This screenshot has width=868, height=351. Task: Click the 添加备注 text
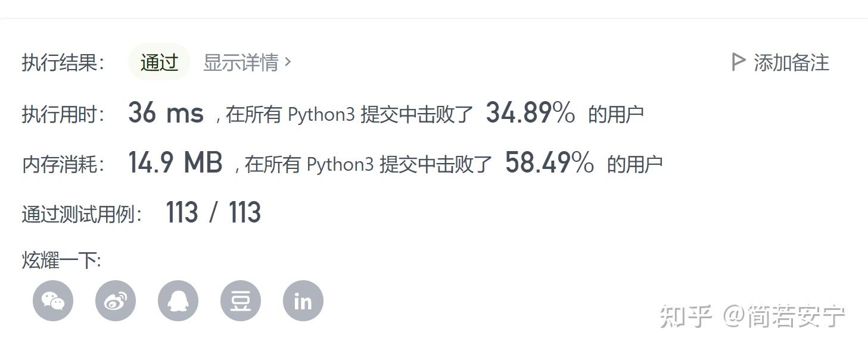[791, 62]
